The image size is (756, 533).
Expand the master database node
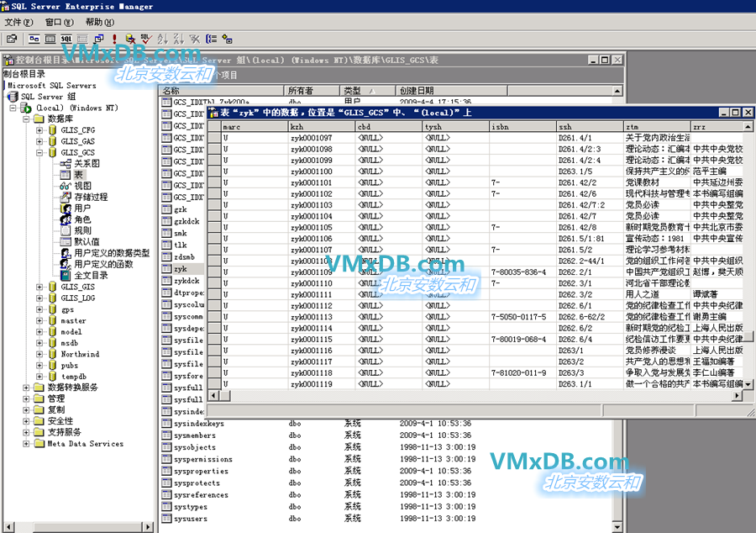(39, 320)
